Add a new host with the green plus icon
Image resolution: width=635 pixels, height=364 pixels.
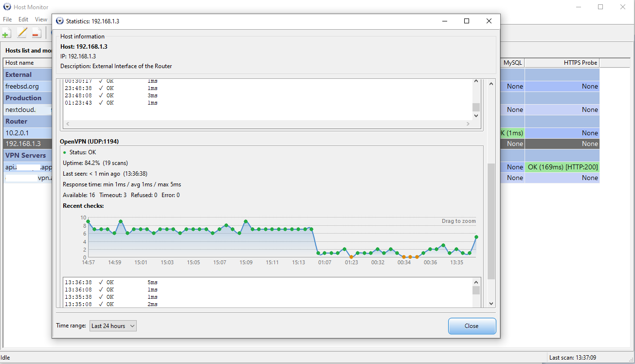[6, 32]
